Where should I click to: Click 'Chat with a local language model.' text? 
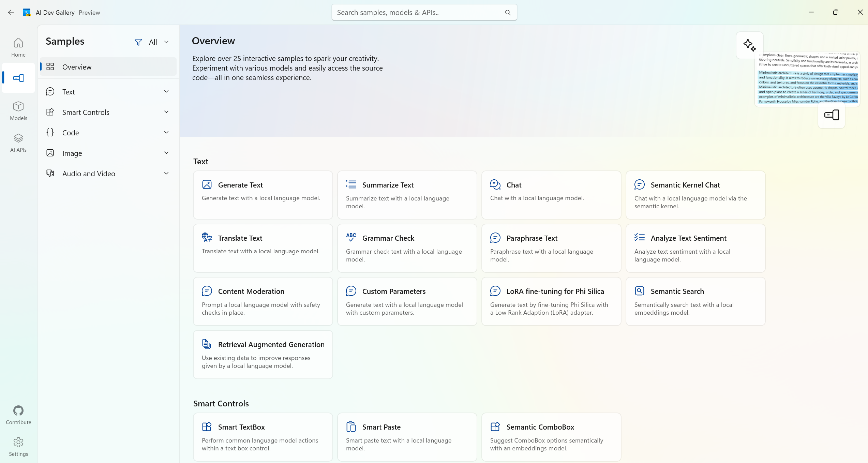click(537, 198)
